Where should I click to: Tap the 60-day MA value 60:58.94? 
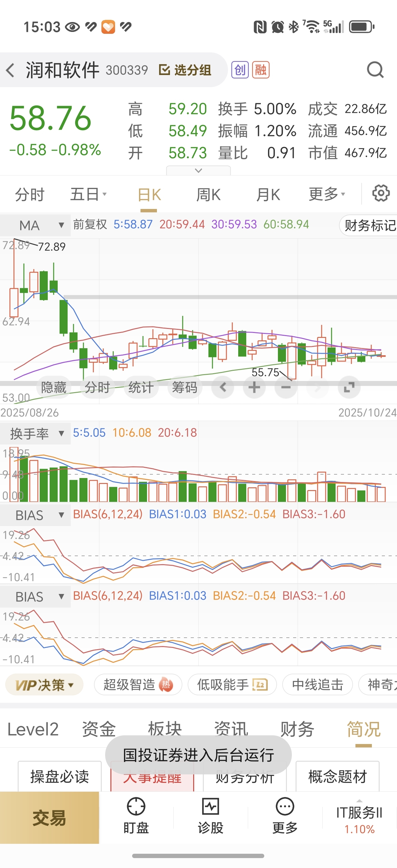286,224
